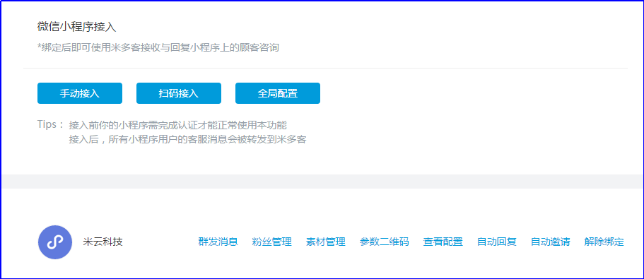Go to 粉丝管理

272,242
